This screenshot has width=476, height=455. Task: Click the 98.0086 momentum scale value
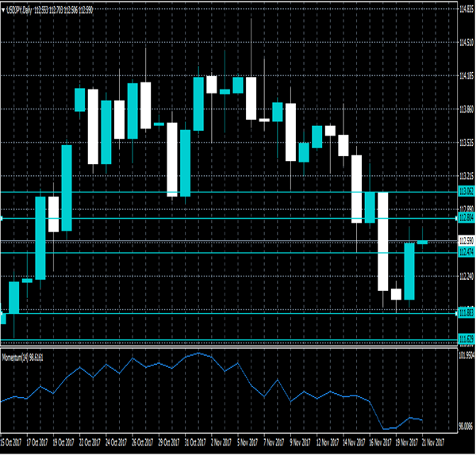(466, 426)
